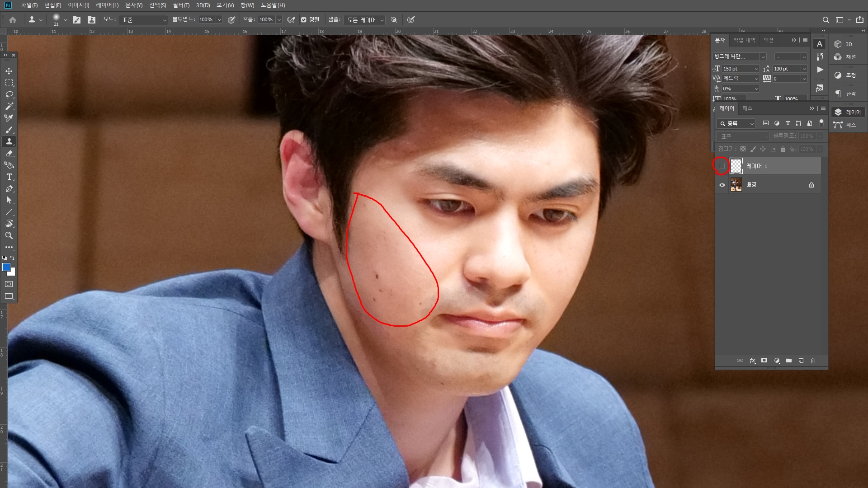Click the create new layer icon
The image size is (868, 488).
[x=801, y=361]
